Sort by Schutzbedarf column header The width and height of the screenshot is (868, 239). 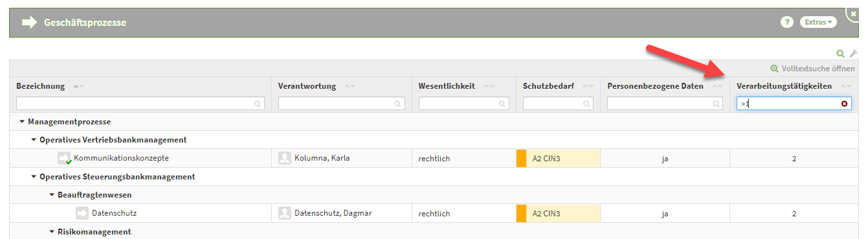point(548,86)
